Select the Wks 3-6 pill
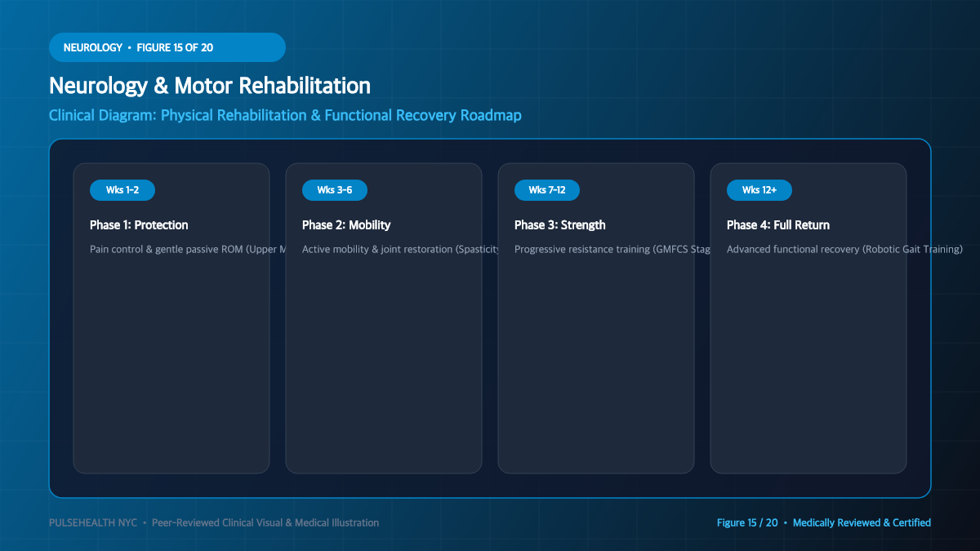The image size is (980, 551). (x=335, y=190)
